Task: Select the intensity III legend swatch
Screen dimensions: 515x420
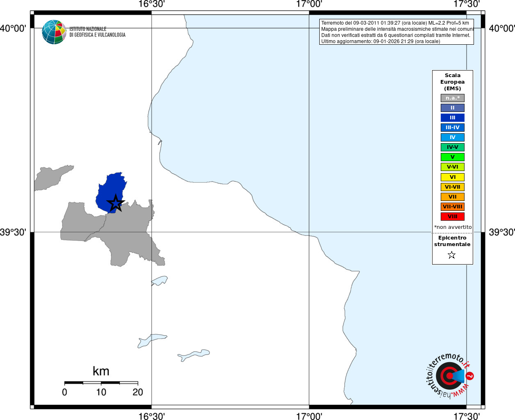Action: pyautogui.click(x=453, y=118)
